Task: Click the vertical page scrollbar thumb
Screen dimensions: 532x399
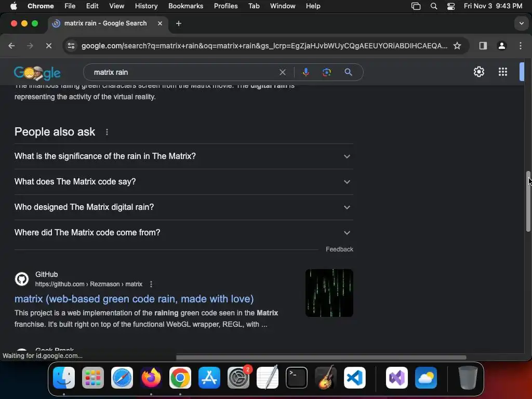Action: point(528,202)
